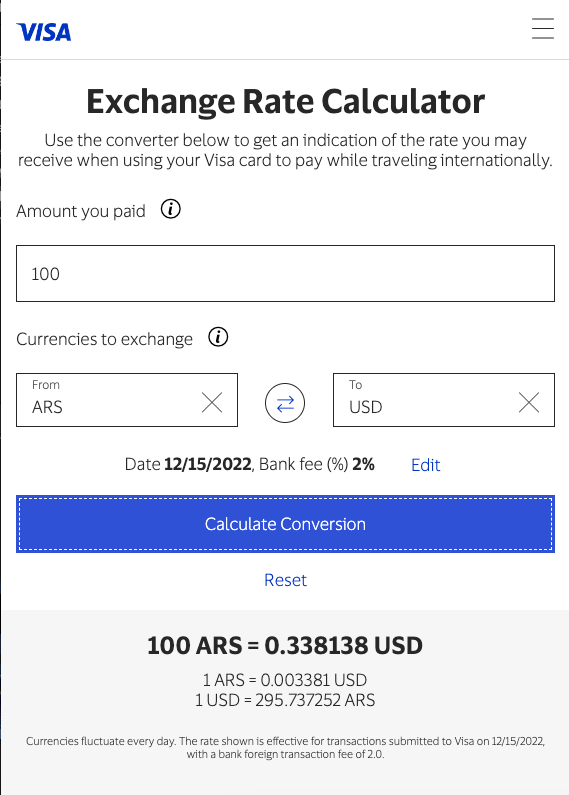
Task: Click the 1 ARS = 0.003381 USD rate
Action: [x=285, y=680]
